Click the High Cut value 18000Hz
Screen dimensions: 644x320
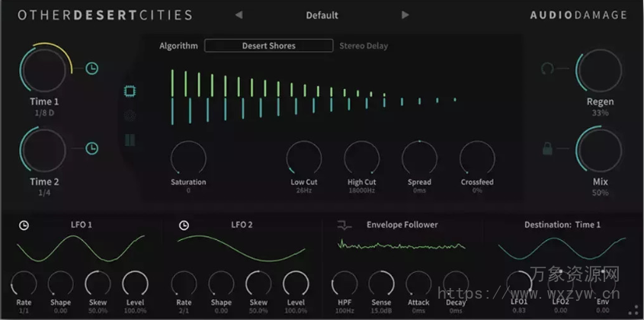click(361, 190)
